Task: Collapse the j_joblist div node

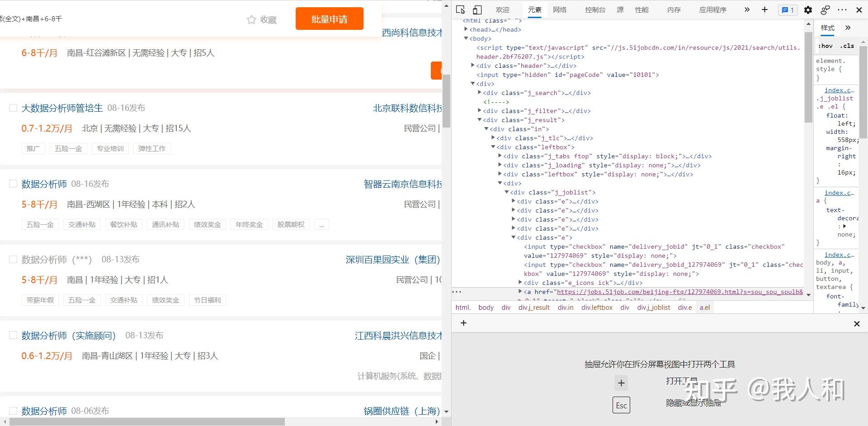Action: pos(507,192)
